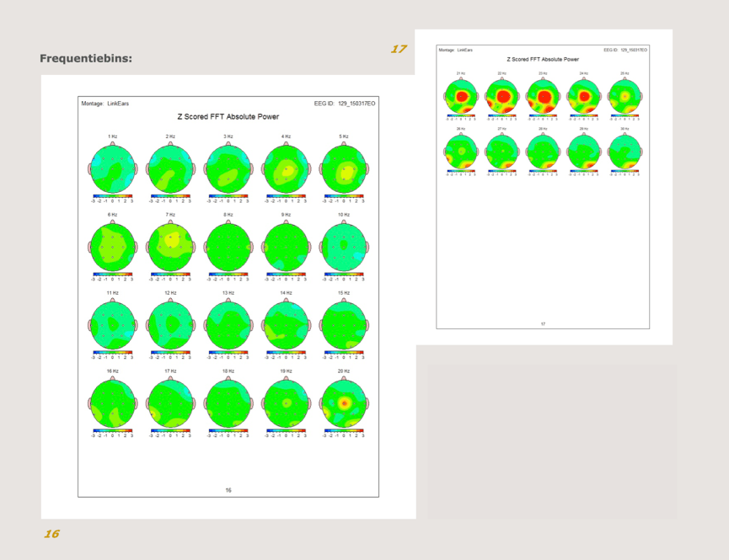Screen dimensions: 729x560
Task: Click the 22 Hz topographic map
Action: point(502,96)
